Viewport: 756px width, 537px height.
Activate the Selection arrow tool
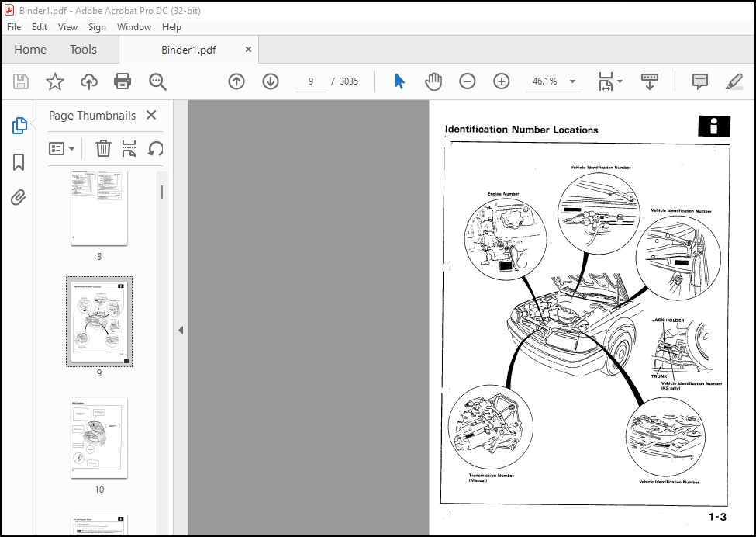pyautogui.click(x=399, y=81)
